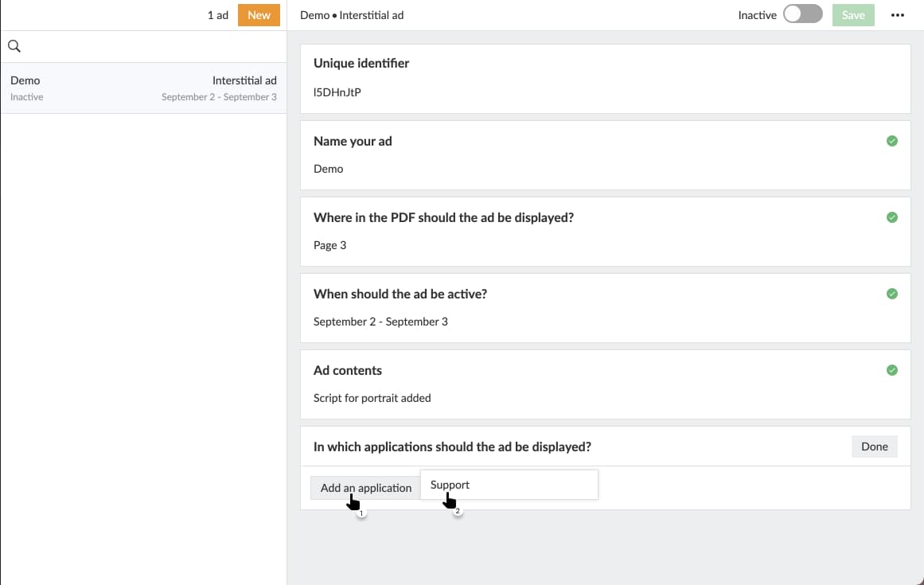Open the Interstitial ad entry
Viewport: 924px width, 585px height.
244,80
